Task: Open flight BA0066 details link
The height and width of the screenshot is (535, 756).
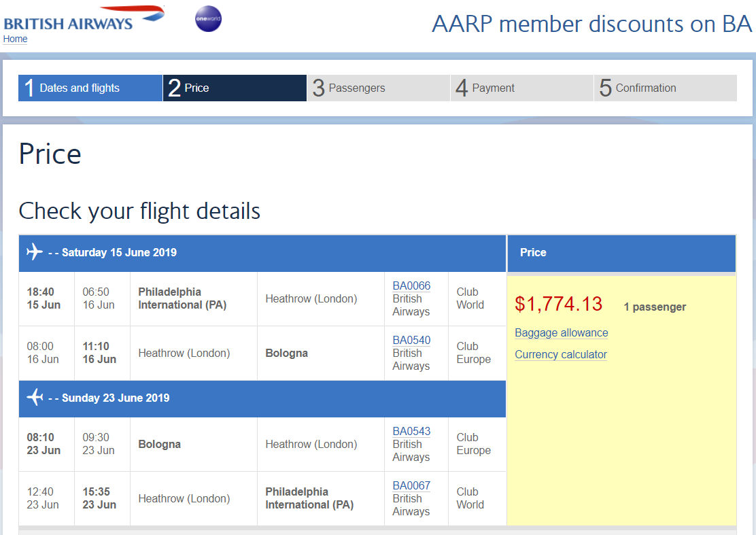Action: 411,286
